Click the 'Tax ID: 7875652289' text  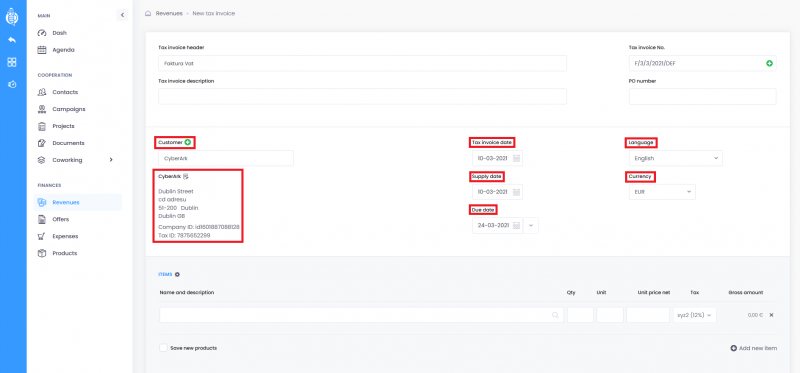click(x=184, y=235)
